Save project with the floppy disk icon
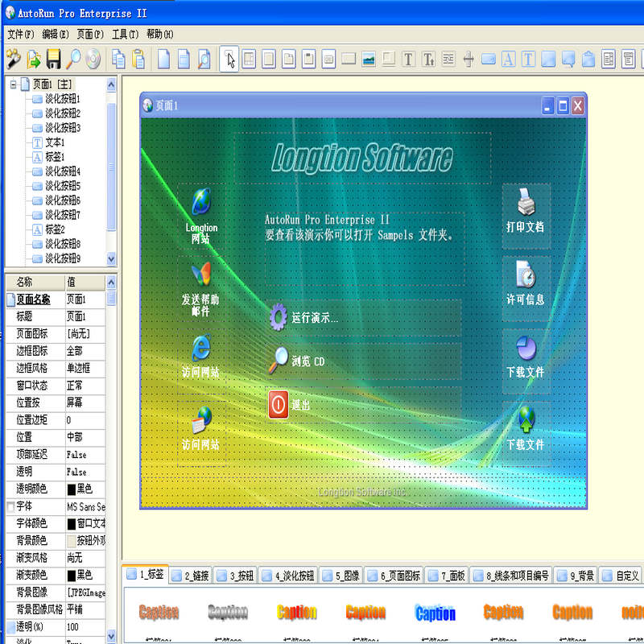Screen dimensions: 644x644 click(53, 59)
